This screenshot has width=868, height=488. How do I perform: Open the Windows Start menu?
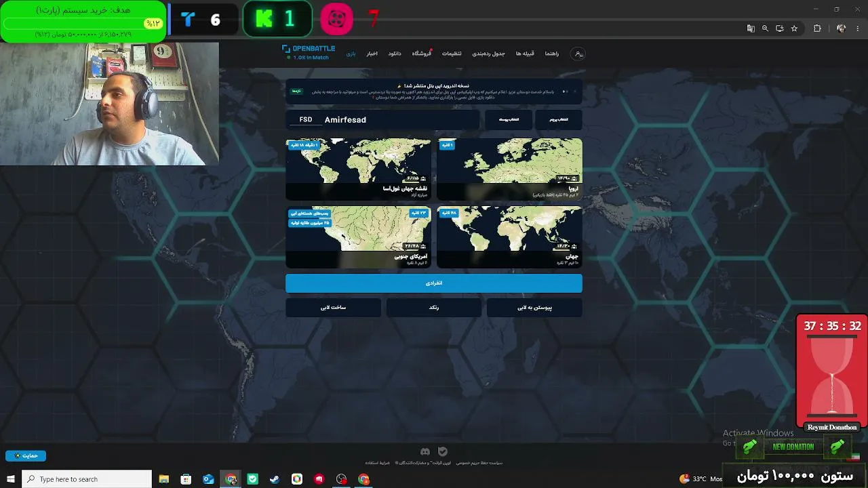coord(11,479)
